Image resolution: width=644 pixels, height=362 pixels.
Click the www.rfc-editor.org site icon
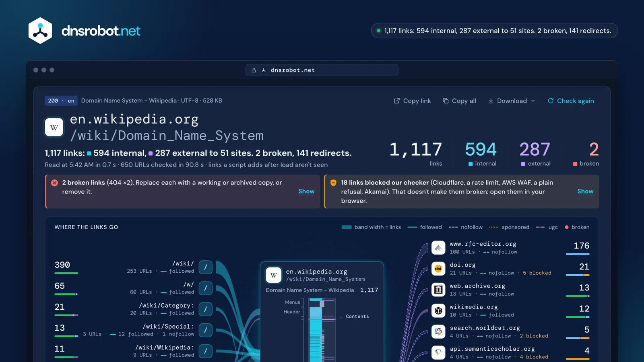tap(438, 248)
